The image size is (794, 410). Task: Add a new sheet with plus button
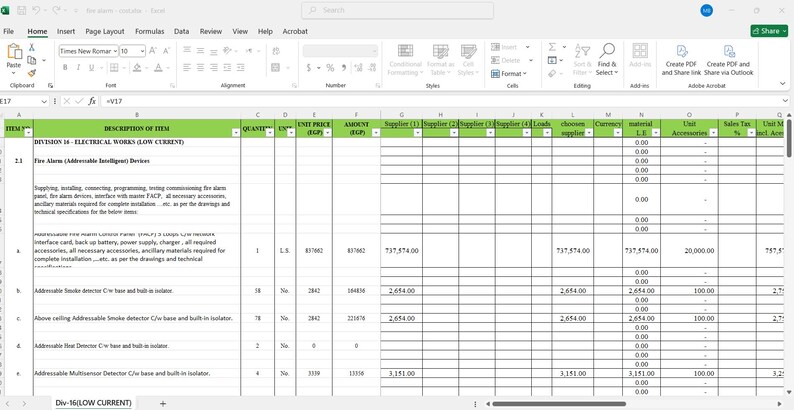(163, 403)
